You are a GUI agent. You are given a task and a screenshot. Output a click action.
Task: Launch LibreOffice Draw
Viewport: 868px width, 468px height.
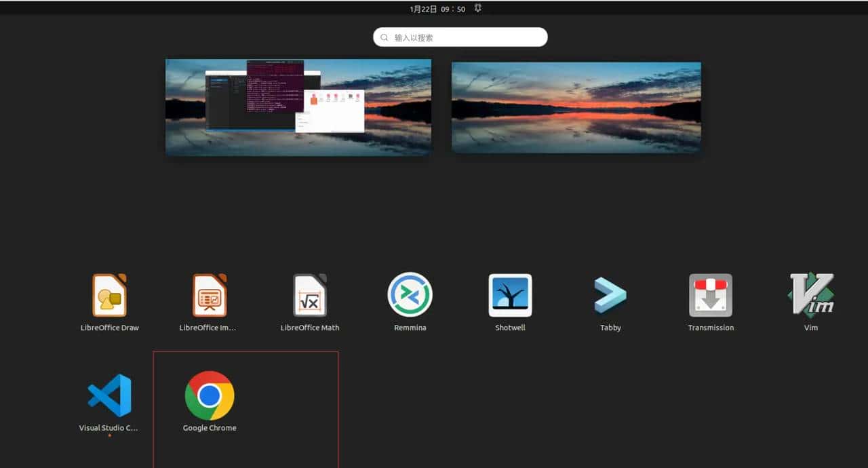[x=108, y=295]
